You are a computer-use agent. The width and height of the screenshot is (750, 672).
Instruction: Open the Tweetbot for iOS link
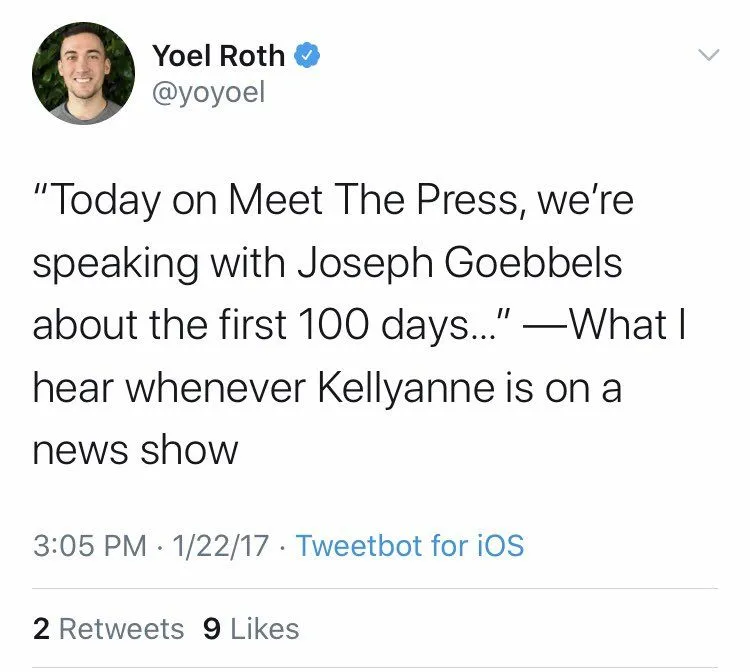(x=410, y=546)
